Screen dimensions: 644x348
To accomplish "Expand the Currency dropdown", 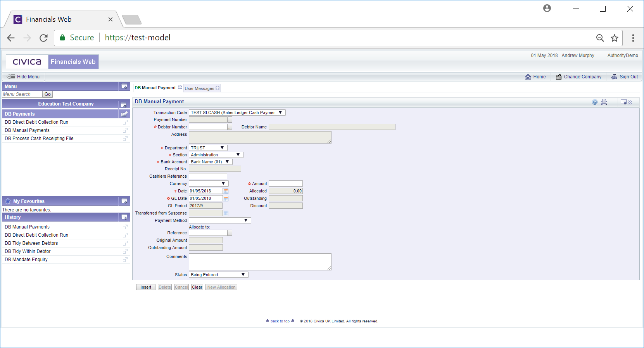I will (x=223, y=184).
